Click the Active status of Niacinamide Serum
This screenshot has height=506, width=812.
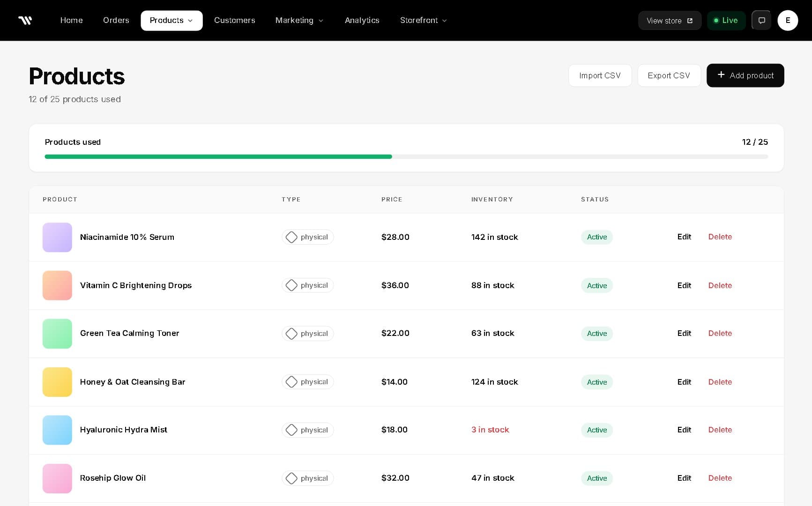(x=597, y=237)
